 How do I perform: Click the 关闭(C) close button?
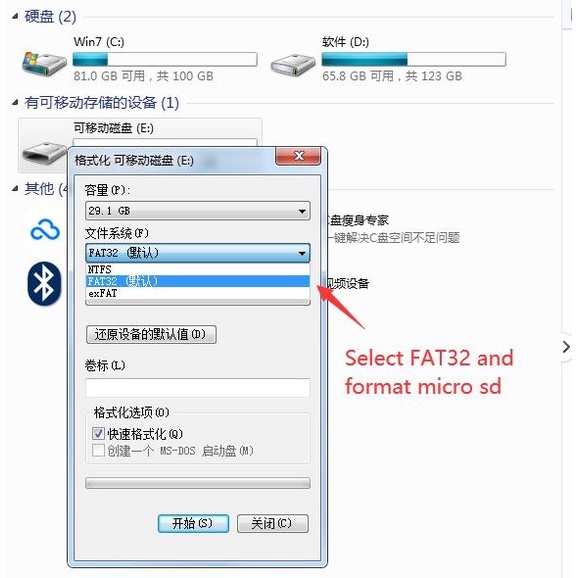point(272,523)
